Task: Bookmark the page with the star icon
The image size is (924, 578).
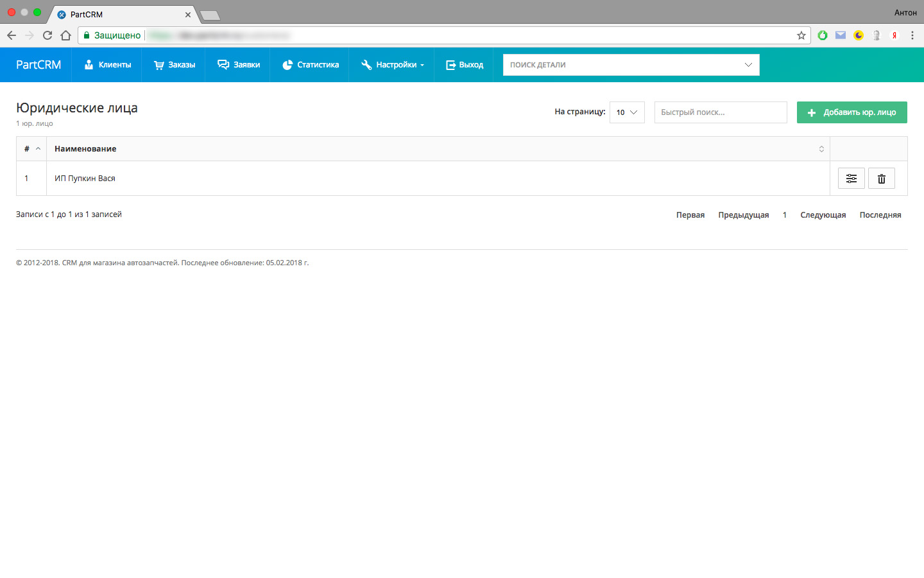Action: pyautogui.click(x=801, y=35)
